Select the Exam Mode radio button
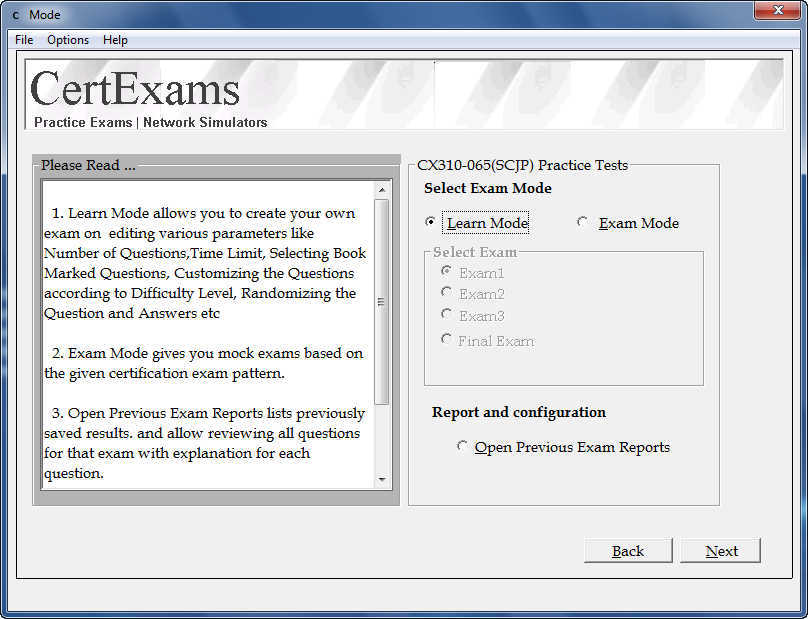Screen dimensions: 808x619 click(628, 223)
